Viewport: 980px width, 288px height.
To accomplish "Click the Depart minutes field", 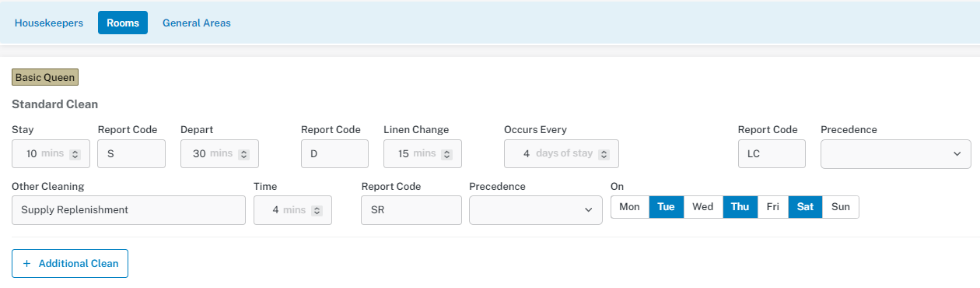I will click(x=219, y=154).
